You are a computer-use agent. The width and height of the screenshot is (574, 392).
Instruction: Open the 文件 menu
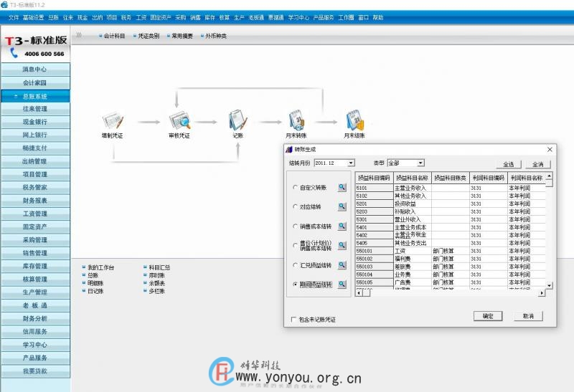[x=14, y=17]
